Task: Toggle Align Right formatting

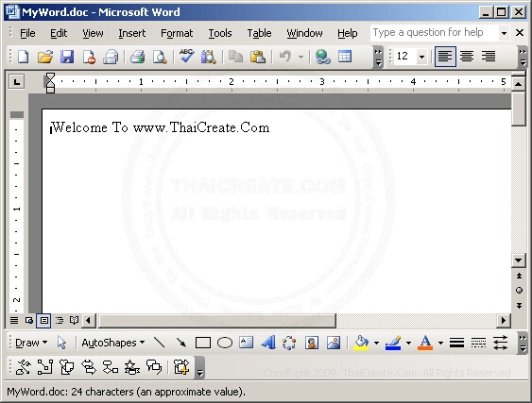Action: click(x=489, y=57)
